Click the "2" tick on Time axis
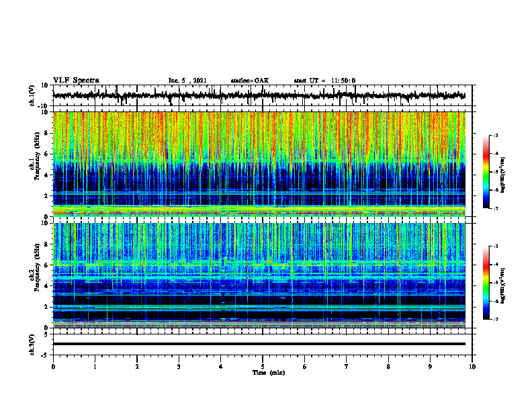532x411 pixels. (137, 367)
